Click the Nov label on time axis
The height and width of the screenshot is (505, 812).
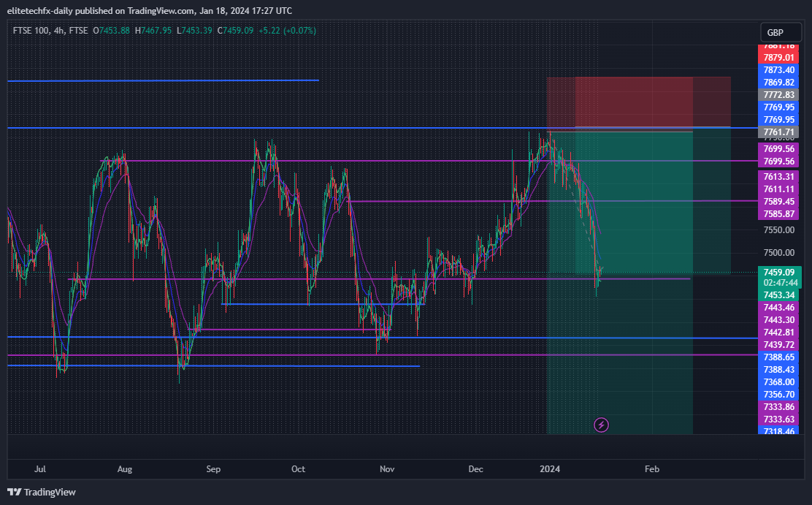tap(387, 469)
